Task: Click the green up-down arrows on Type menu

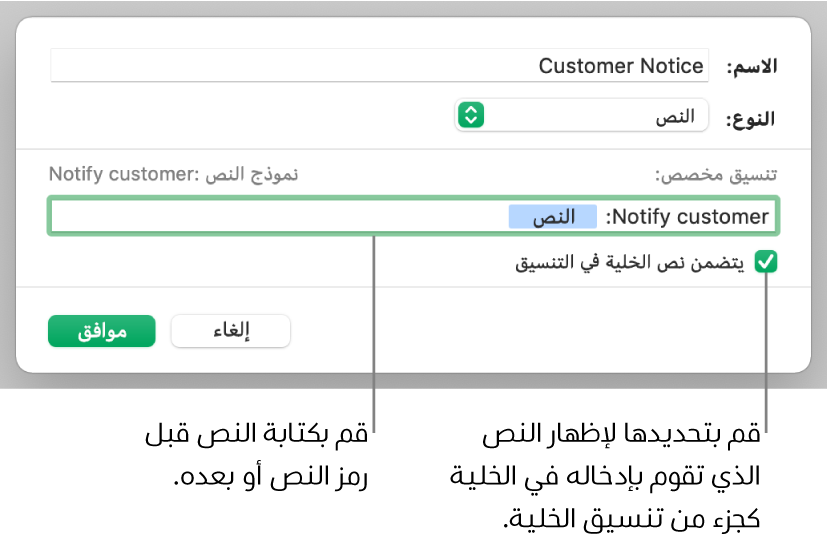Action: click(470, 116)
